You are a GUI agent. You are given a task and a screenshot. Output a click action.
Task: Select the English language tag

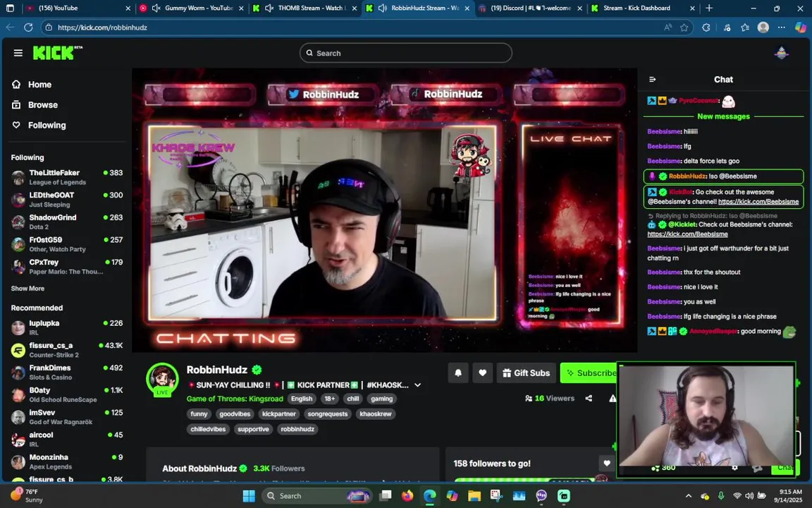tap(302, 399)
